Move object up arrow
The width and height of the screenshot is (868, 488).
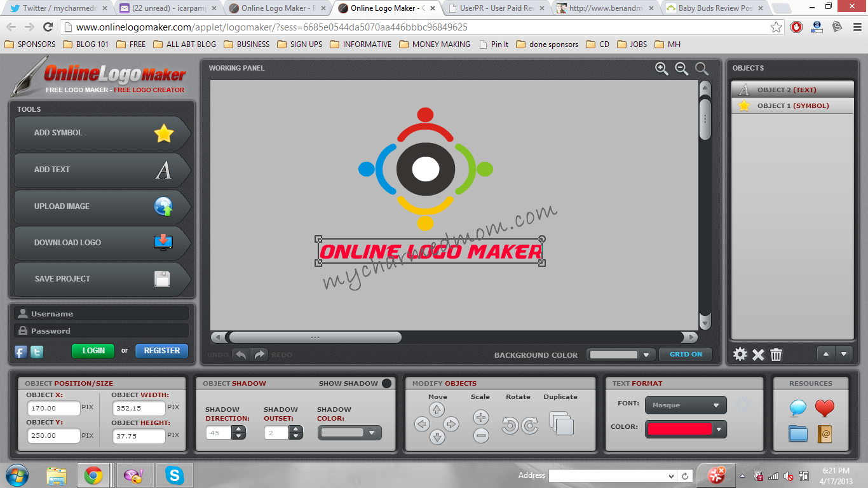click(437, 410)
